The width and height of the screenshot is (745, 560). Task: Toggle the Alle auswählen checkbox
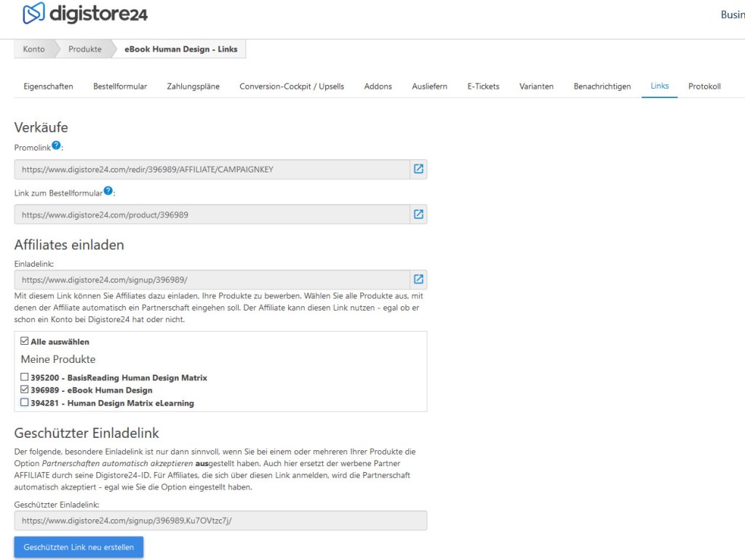coord(25,341)
